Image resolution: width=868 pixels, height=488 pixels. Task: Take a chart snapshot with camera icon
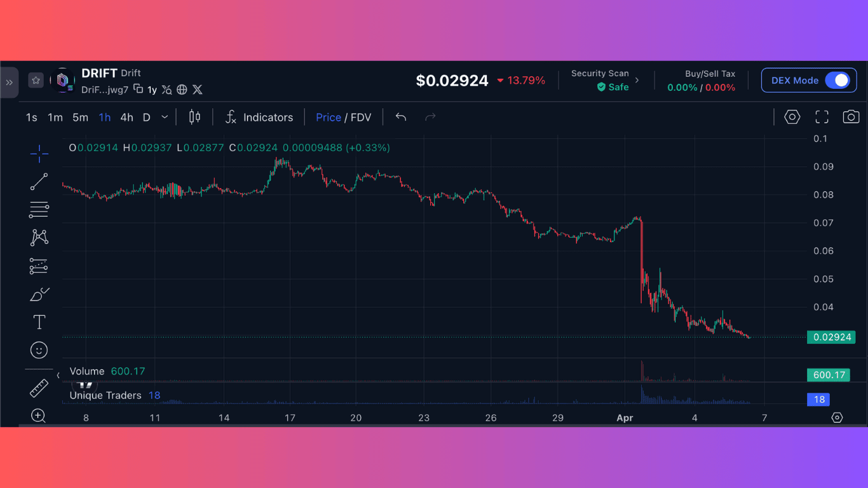point(851,117)
